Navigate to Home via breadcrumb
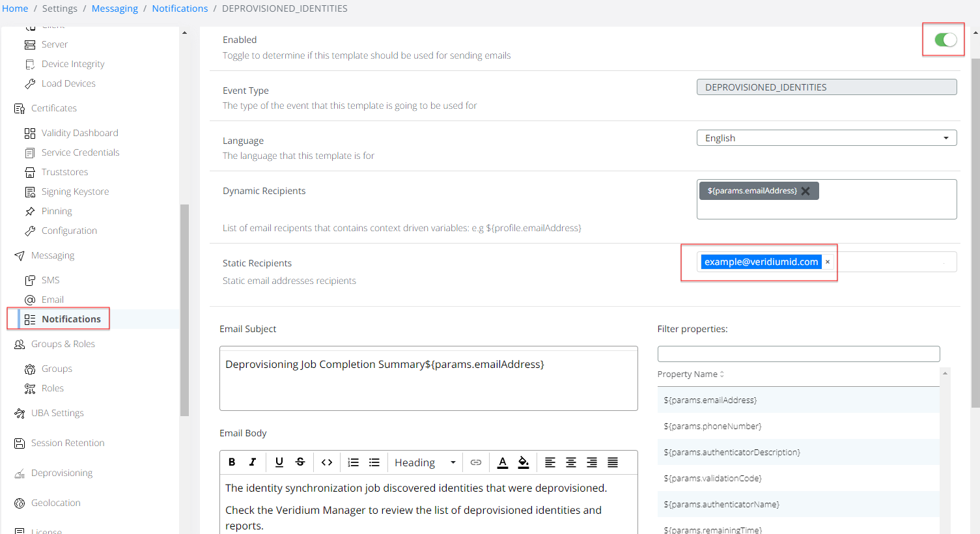980x534 pixels. coord(15,8)
